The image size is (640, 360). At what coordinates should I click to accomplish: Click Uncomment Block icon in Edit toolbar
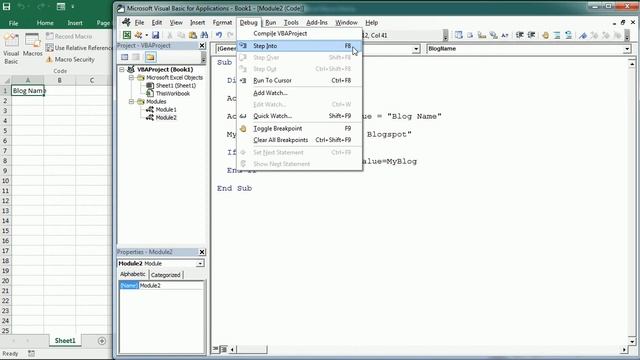coord(568,36)
